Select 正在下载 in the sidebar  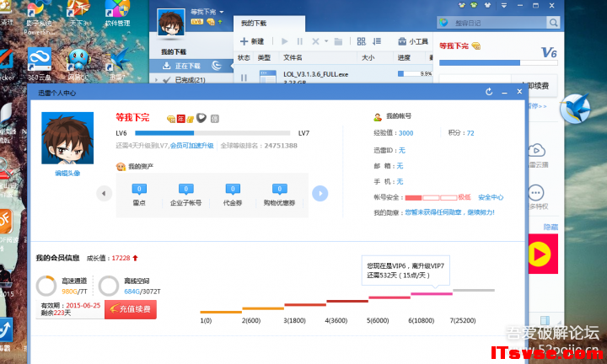coord(191,66)
